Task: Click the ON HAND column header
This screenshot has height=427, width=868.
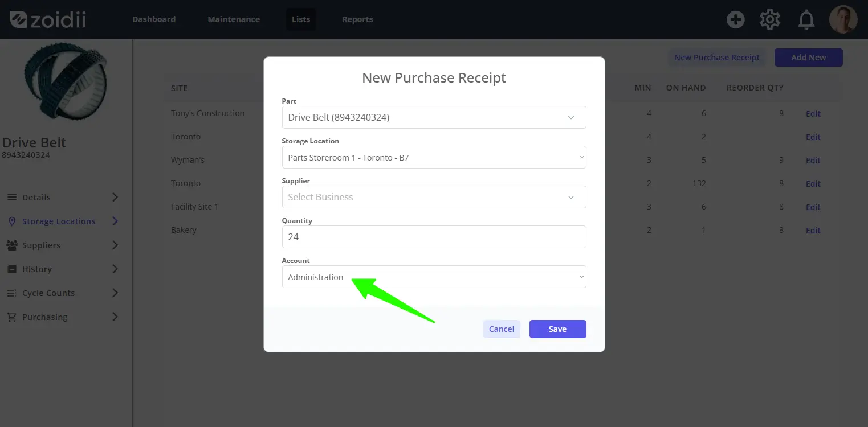Action: [686, 88]
